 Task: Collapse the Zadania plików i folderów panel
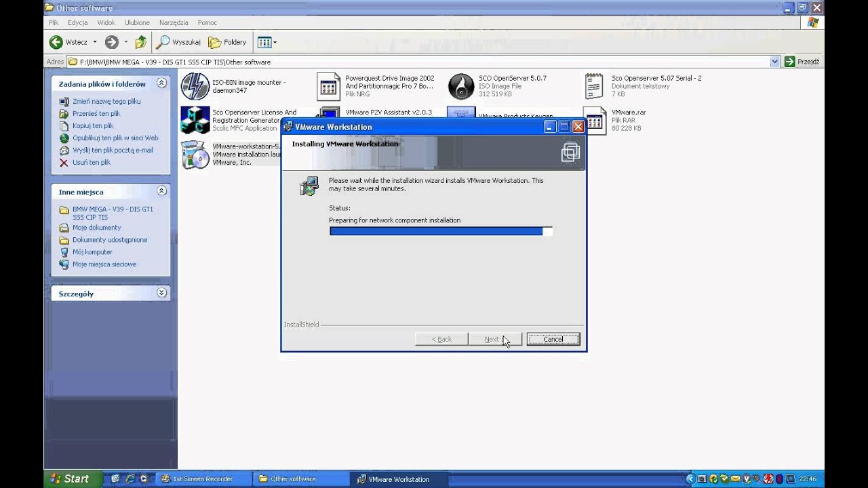pyautogui.click(x=161, y=83)
